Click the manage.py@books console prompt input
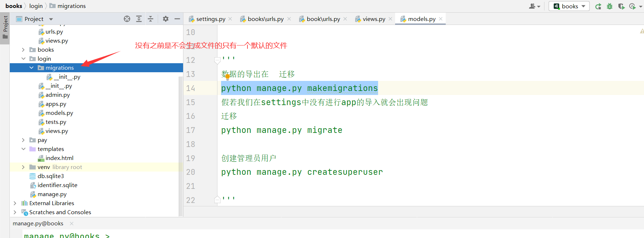The height and width of the screenshot is (238, 644). pos(67,235)
